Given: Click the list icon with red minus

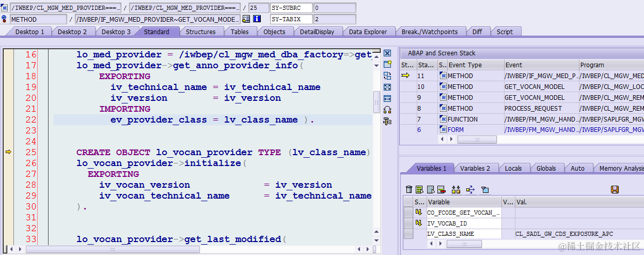Looking at the screenshot, I should click(x=441, y=190).
